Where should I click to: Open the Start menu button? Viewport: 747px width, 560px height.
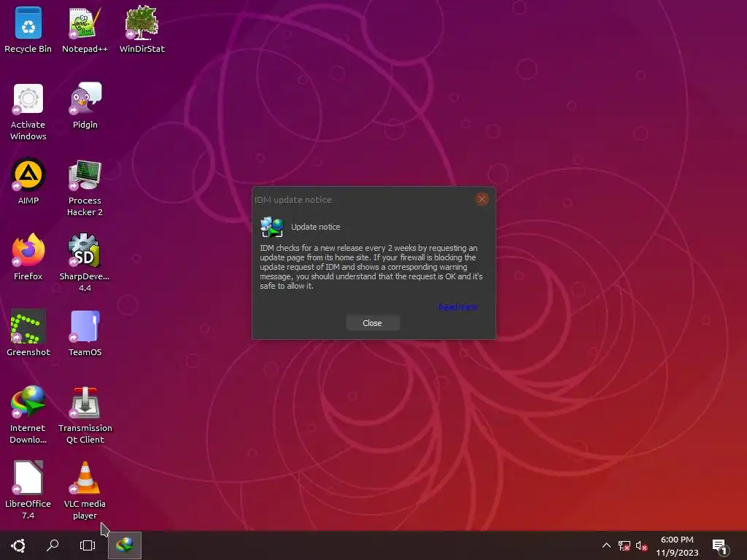coord(18,545)
